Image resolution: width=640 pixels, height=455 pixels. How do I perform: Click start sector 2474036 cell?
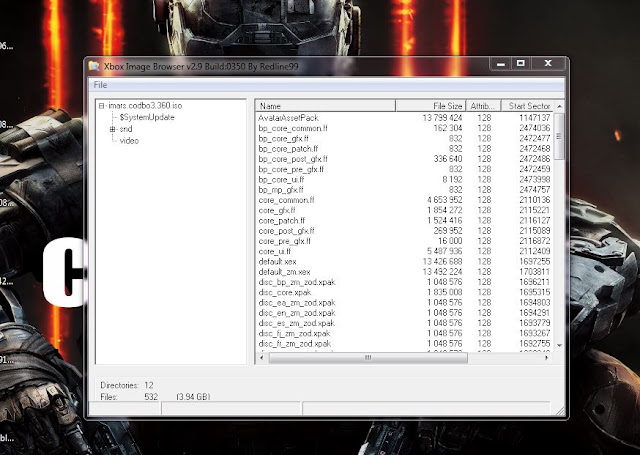point(535,128)
